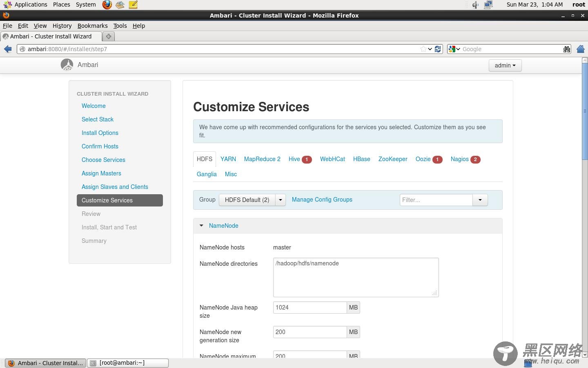
Task: Open the admin user dropdown
Action: 505,65
